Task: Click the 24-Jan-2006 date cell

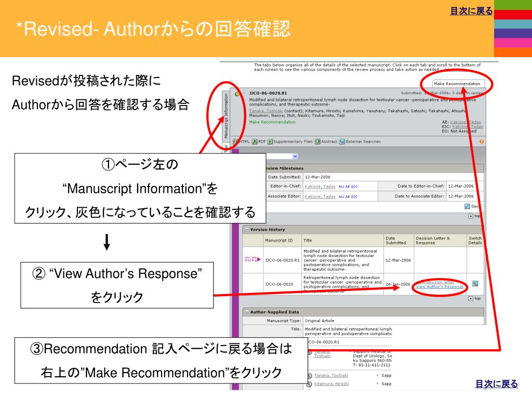Action: pos(398,284)
